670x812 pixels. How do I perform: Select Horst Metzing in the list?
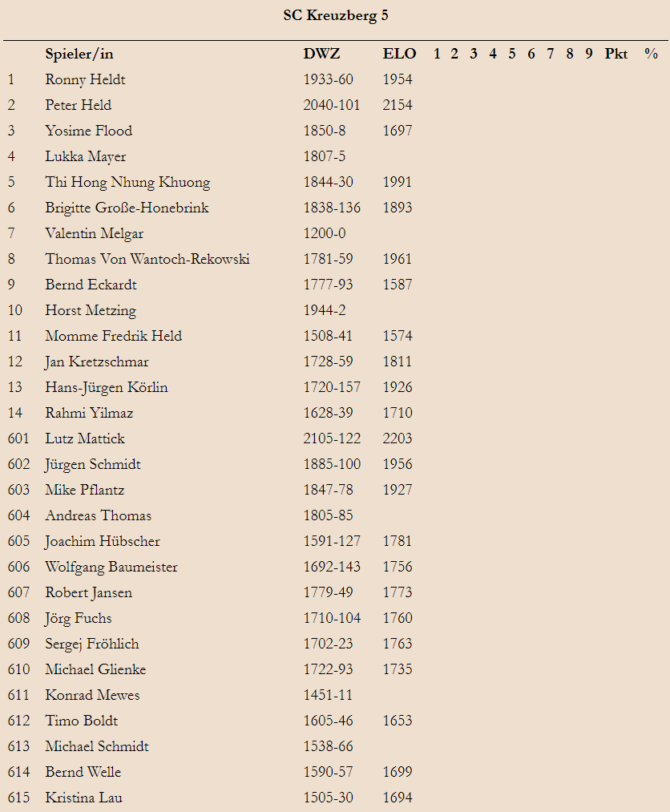pyautogui.click(x=91, y=311)
